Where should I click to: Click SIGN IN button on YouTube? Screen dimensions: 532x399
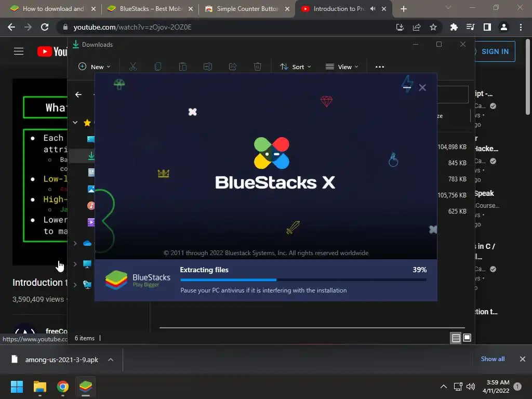(x=495, y=51)
